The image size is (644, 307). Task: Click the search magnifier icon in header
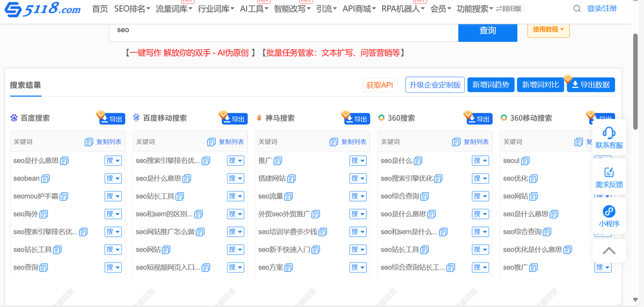click(x=577, y=9)
